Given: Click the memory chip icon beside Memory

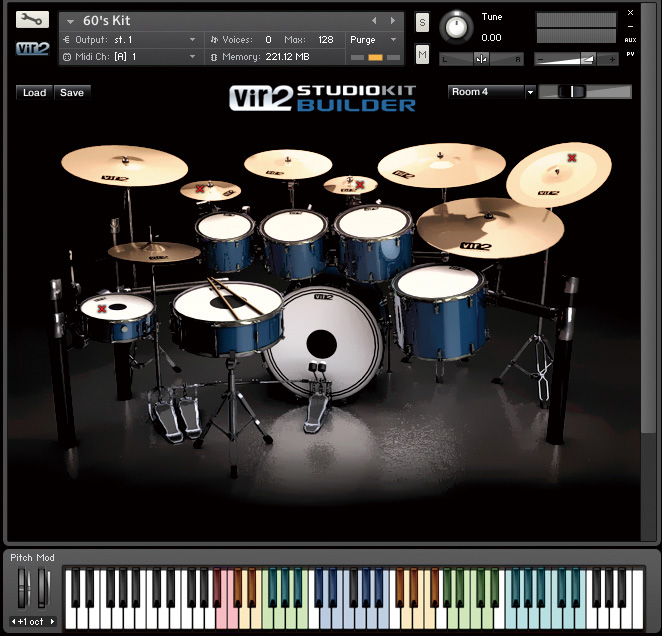Looking at the screenshot, I should tap(214, 57).
